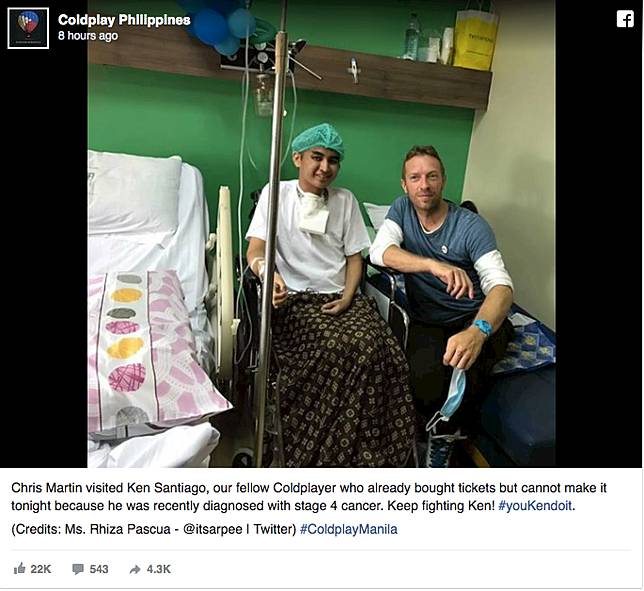
Task: Open the Coldplay Philippines page name
Action: [x=124, y=20]
